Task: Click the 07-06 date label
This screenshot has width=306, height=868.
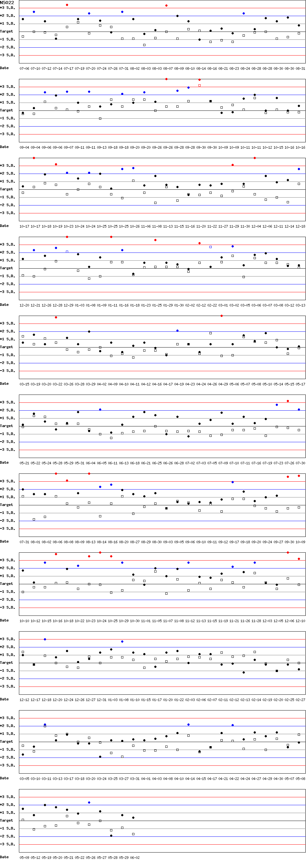Action: (24, 69)
